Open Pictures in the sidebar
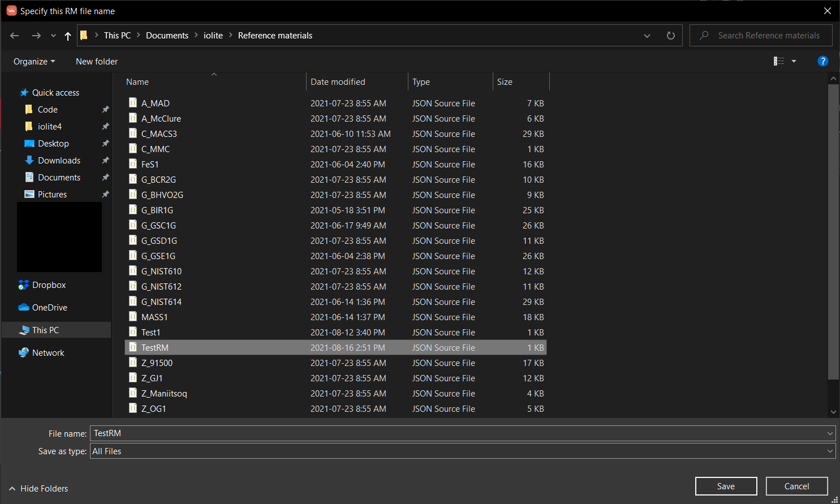This screenshot has height=504, width=840. point(52,194)
